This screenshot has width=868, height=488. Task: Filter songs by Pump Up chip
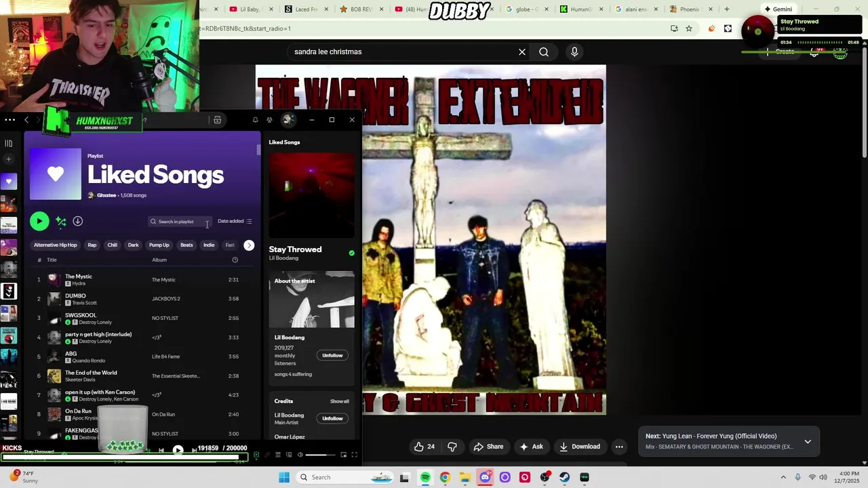(x=159, y=245)
